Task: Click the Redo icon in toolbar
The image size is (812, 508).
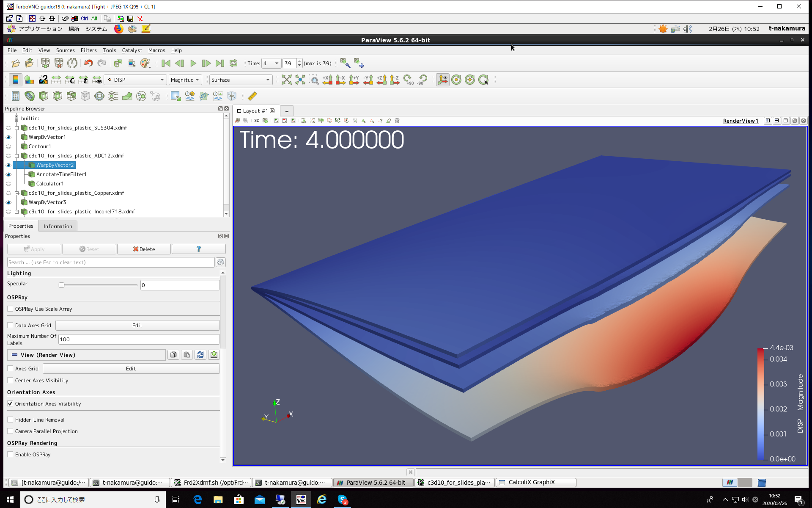Action: (x=102, y=63)
